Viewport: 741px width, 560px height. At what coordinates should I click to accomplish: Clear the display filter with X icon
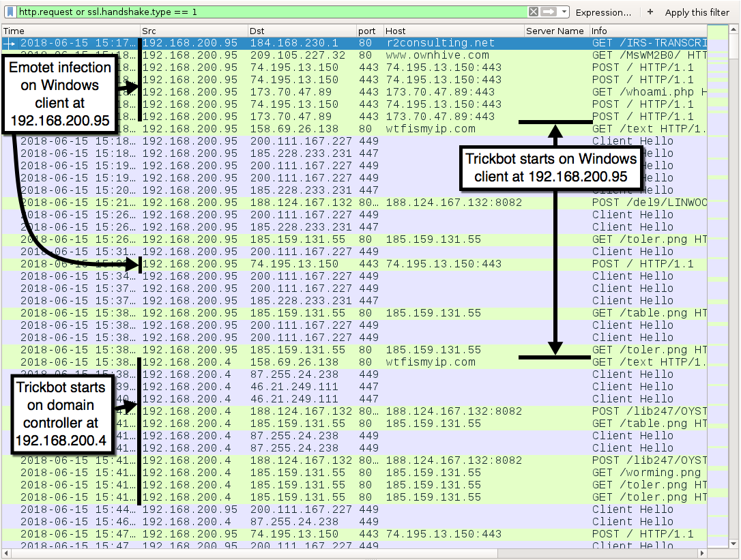(x=534, y=12)
